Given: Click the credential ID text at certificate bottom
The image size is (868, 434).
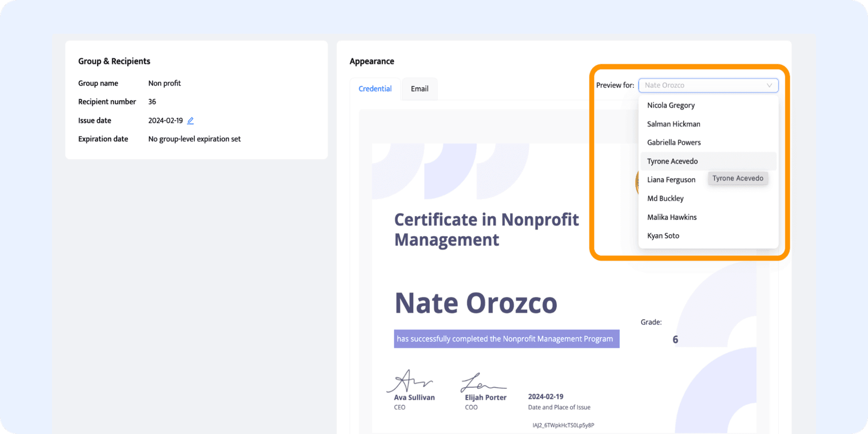Looking at the screenshot, I should coord(563,425).
